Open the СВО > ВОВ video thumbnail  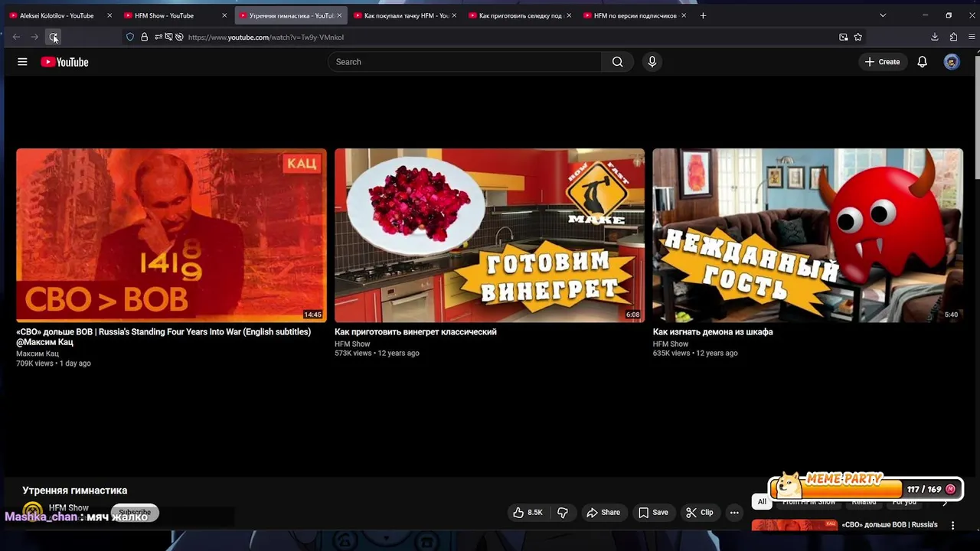tap(171, 235)
